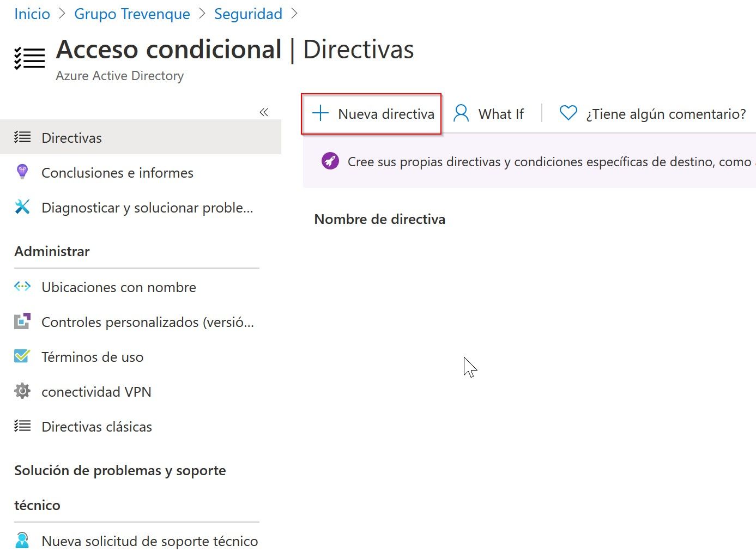Select the Ubicaciones con nombre location icon

[x=22, y=286]
